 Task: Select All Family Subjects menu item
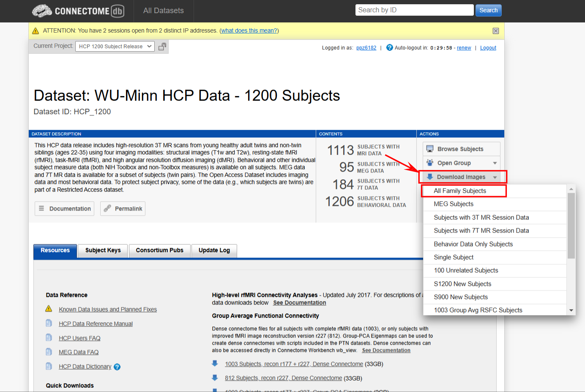[x=495, y=191]
